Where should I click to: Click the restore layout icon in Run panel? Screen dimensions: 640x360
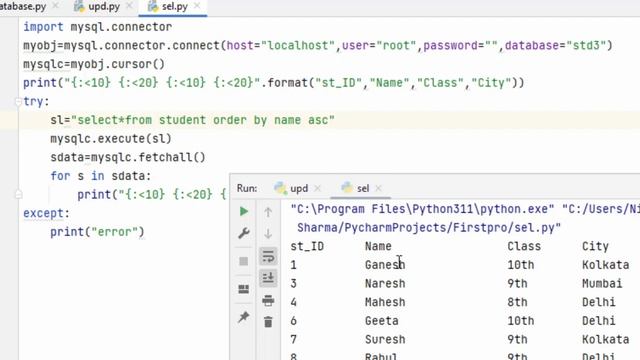coord(244,289)
